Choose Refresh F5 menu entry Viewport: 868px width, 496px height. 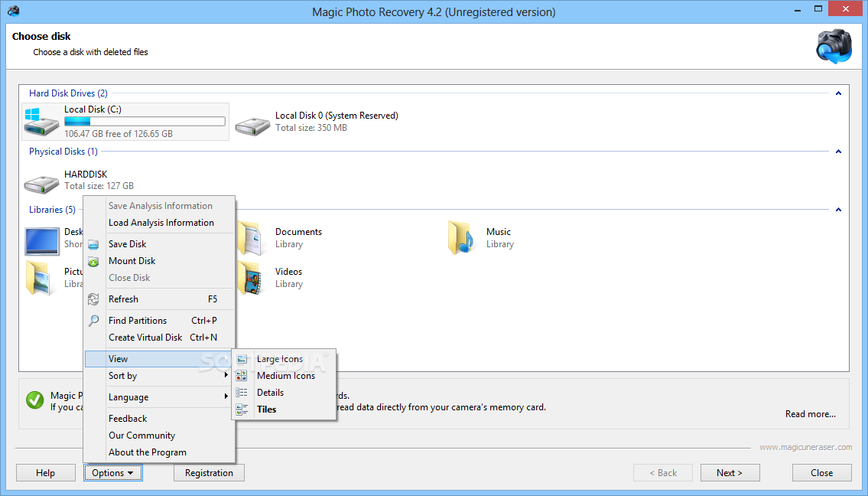159,299
